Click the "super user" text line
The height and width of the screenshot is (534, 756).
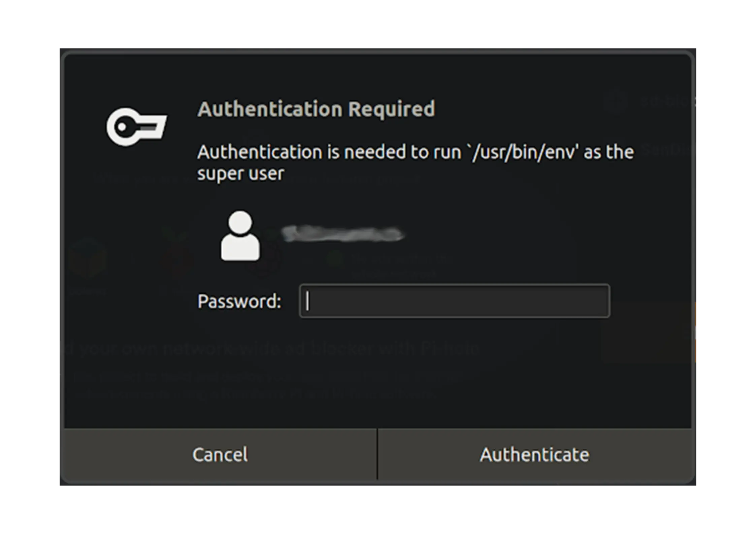click(x=240, y=174)
